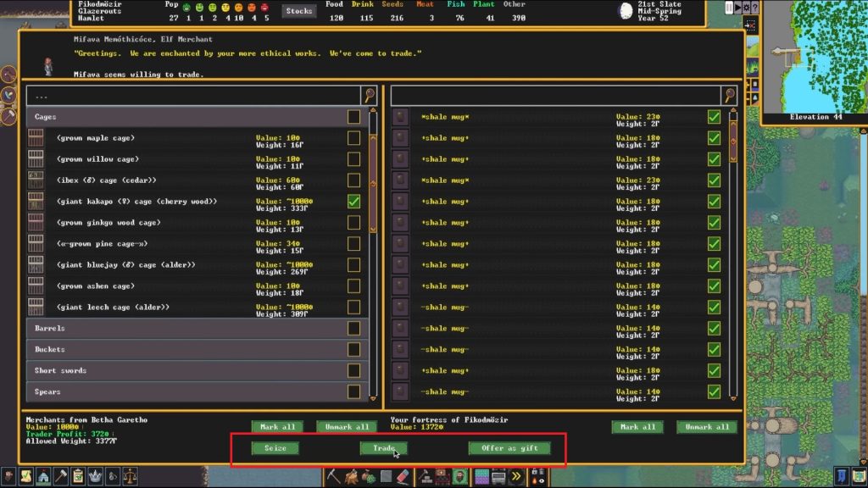
Task: Open the justice scales icon
Action: (x=130, y=476)
